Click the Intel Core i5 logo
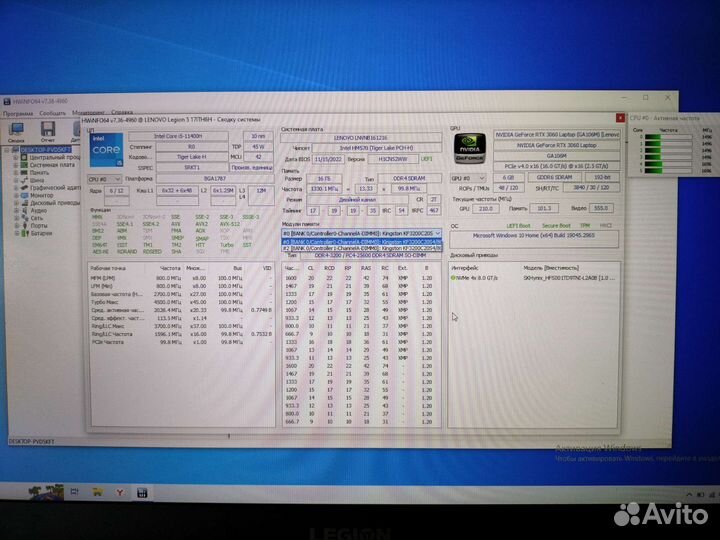720x540 pixels. click(106, 150)
